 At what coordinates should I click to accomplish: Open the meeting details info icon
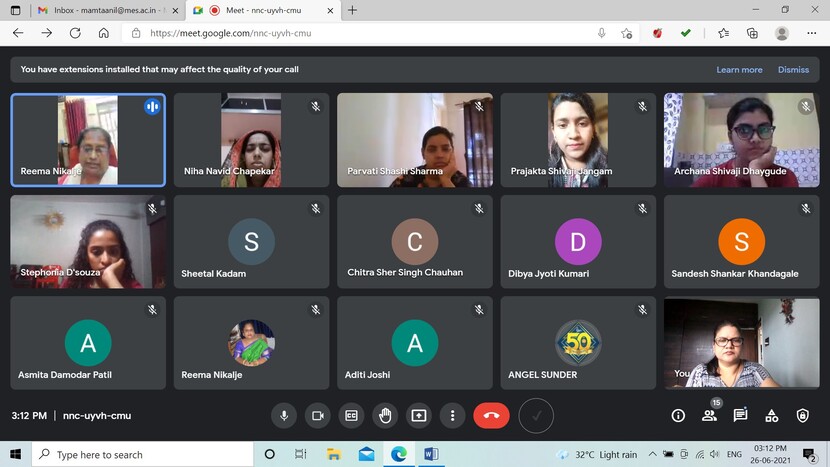tap(678, 415)
